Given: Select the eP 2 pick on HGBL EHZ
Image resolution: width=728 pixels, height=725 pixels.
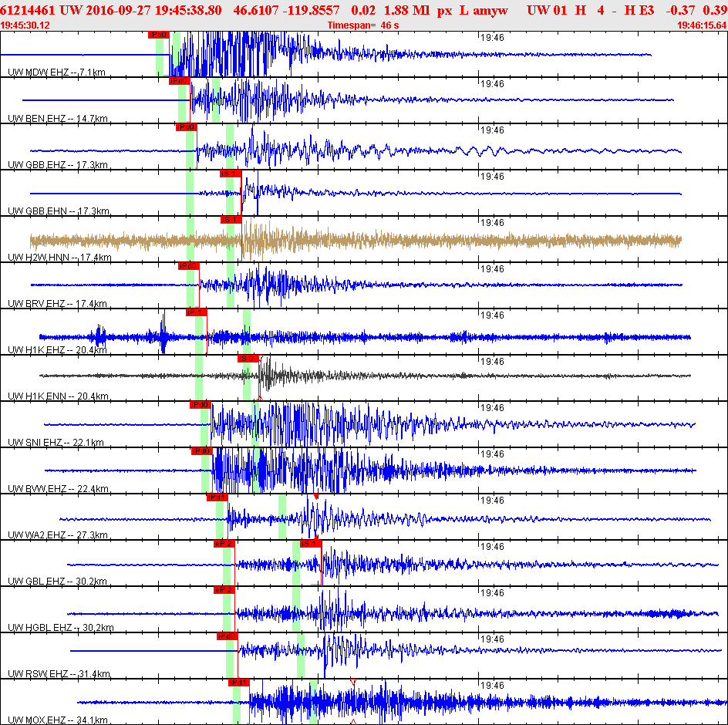Looking at the screenshot, I should coord(224,590).
